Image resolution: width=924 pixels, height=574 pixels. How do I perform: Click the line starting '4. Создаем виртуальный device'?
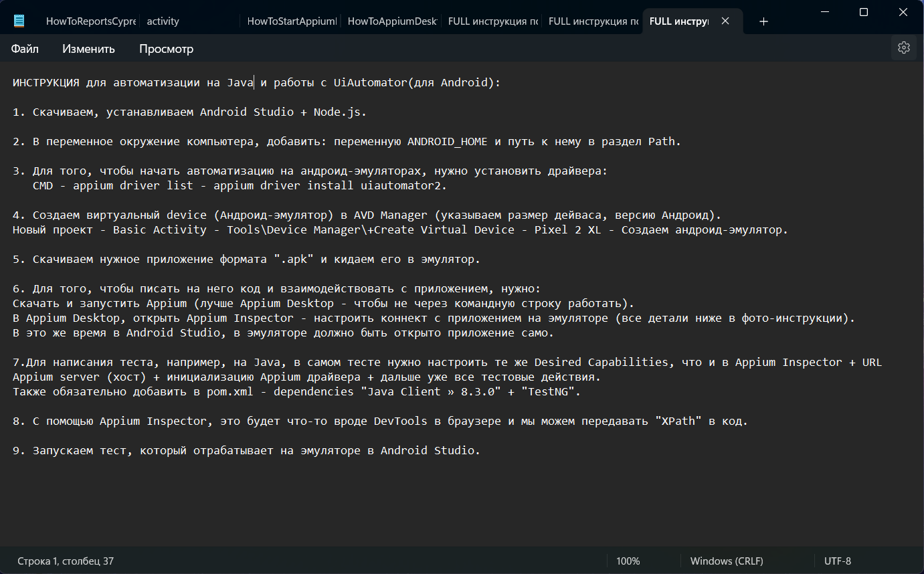coord(367,215)
